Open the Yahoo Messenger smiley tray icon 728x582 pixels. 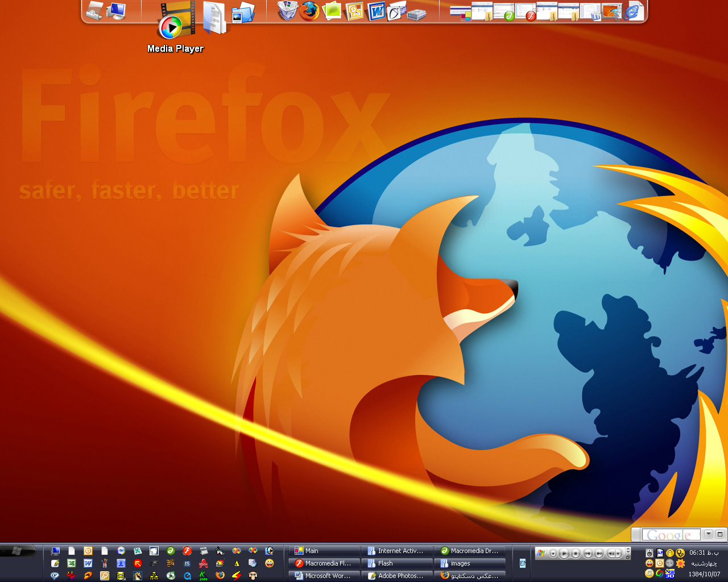[x=650, y=563]
